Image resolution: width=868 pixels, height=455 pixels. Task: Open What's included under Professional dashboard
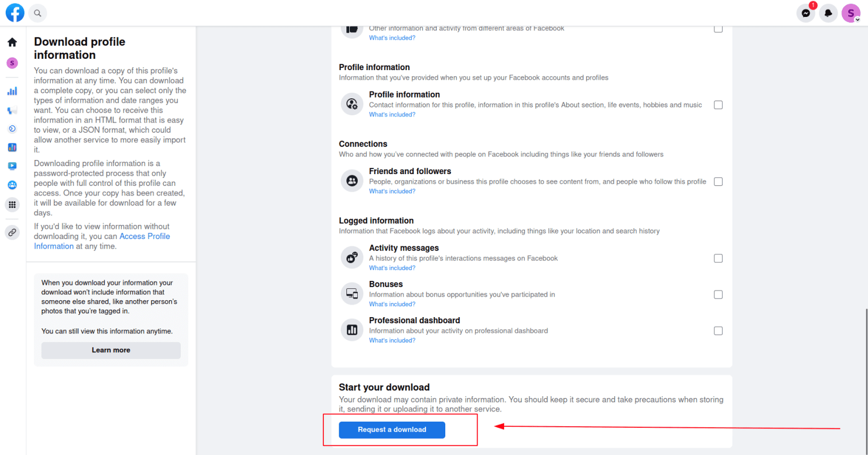coord(392,340)
